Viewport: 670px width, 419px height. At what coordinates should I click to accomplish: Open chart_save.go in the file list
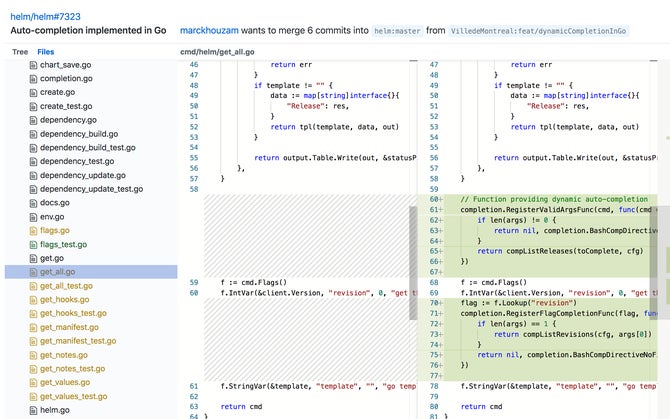[x=65, y=65]
